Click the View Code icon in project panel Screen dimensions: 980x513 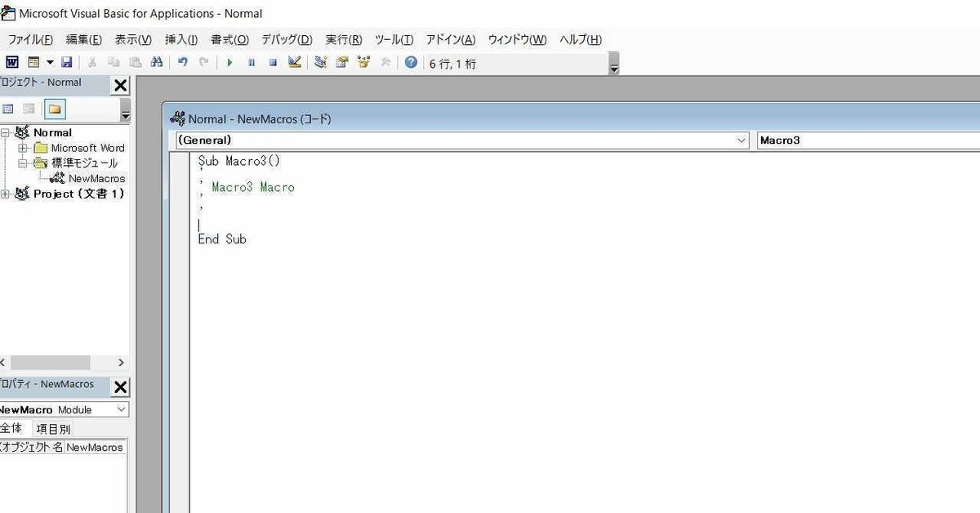8,109
